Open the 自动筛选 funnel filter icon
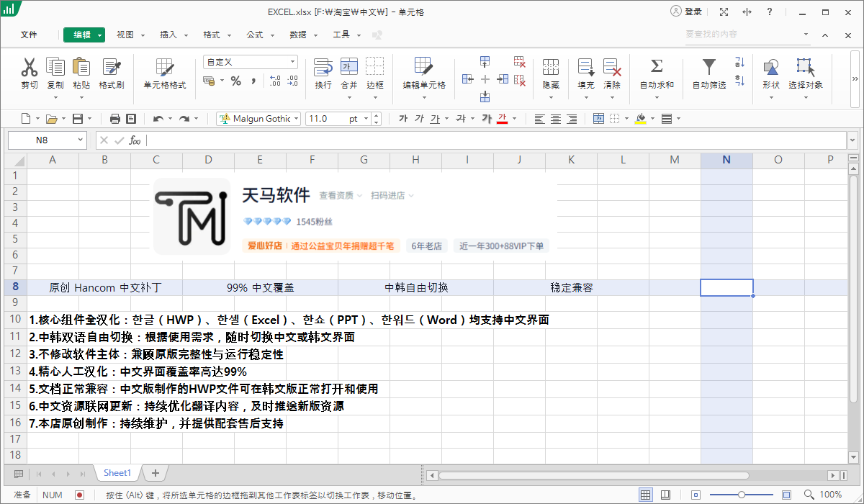This screenshot has width=864, height=504. pos(709,67)
